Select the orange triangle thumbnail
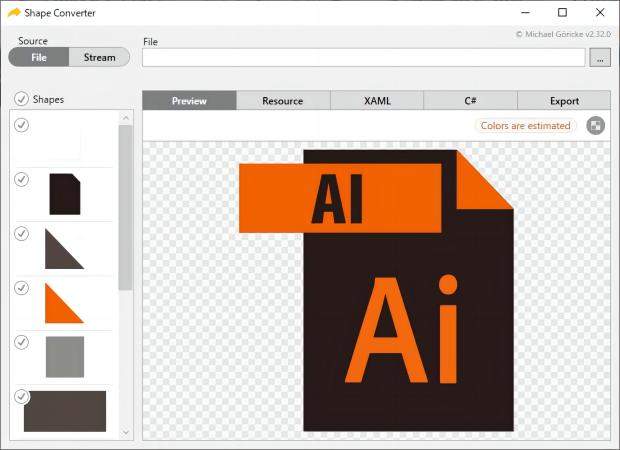The image size is (620, 450). click(x=64, y=303)
